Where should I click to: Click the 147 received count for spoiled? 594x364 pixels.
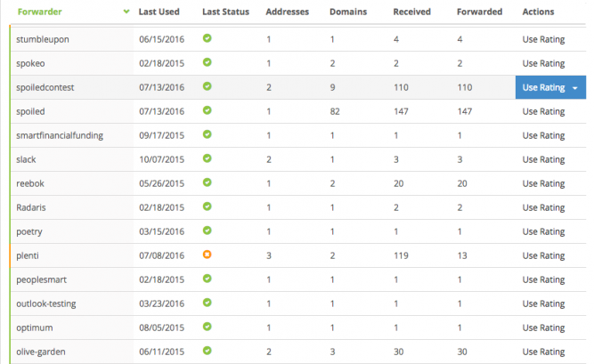tap(401, 111)
